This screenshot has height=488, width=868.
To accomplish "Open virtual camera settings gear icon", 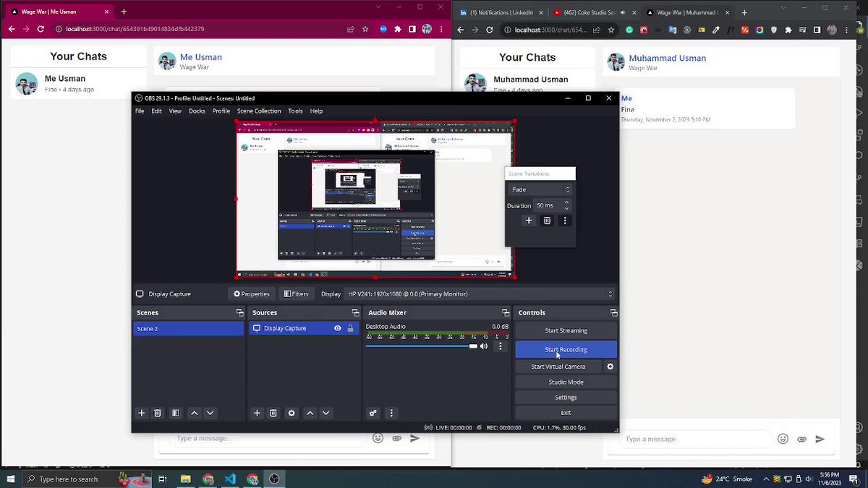I will (610, 367).
